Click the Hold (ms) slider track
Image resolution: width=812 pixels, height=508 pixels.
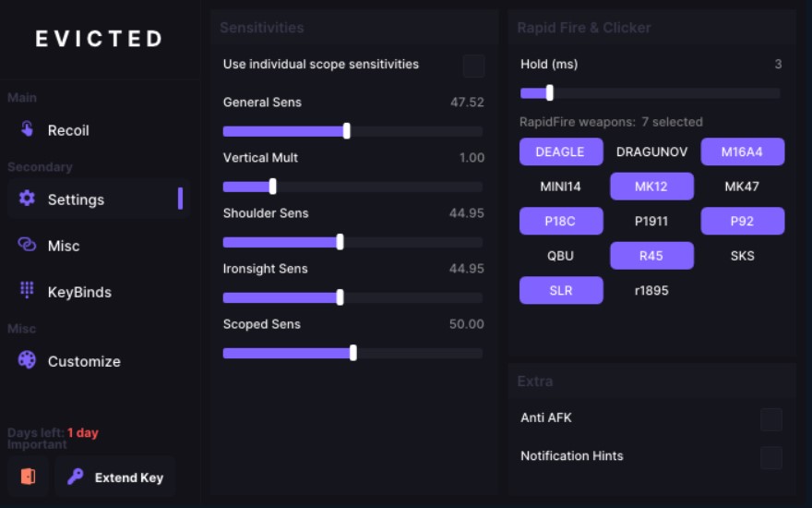(x=664, y=93)
